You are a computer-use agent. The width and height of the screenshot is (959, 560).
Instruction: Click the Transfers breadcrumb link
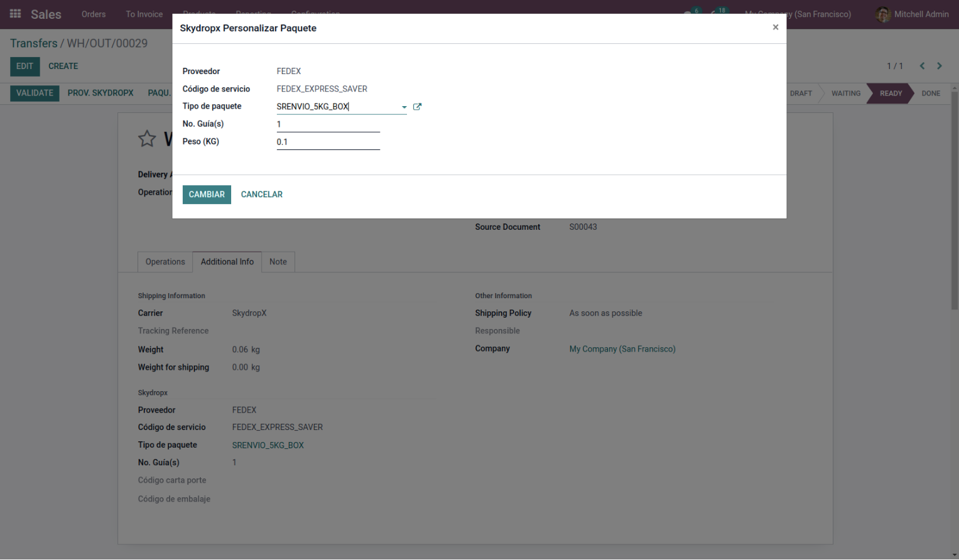click(34, 43)
